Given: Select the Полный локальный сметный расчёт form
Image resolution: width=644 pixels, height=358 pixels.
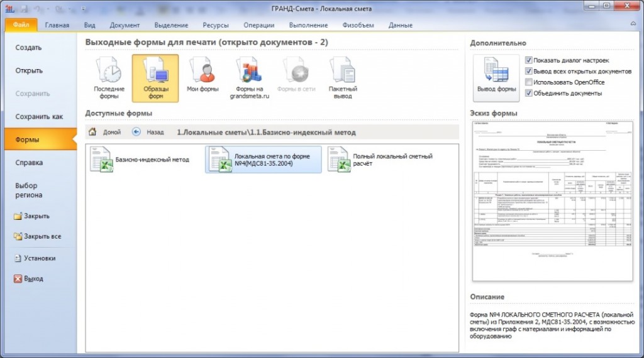Looking at the screenshot, I should [x=382, y=160].
